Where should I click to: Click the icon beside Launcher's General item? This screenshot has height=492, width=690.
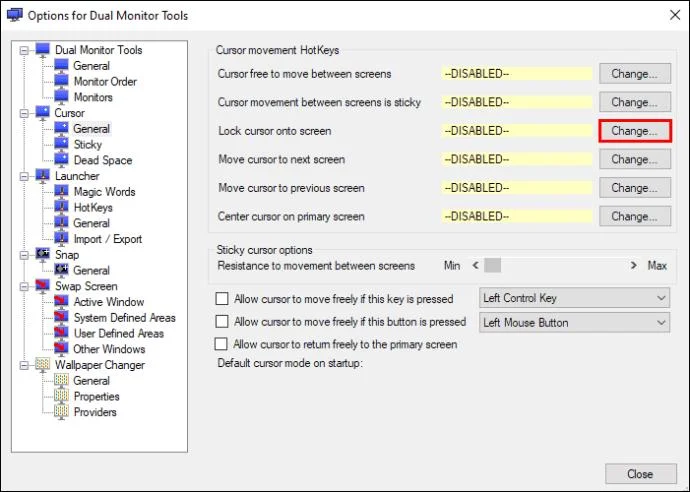click(x=61, y=223)
